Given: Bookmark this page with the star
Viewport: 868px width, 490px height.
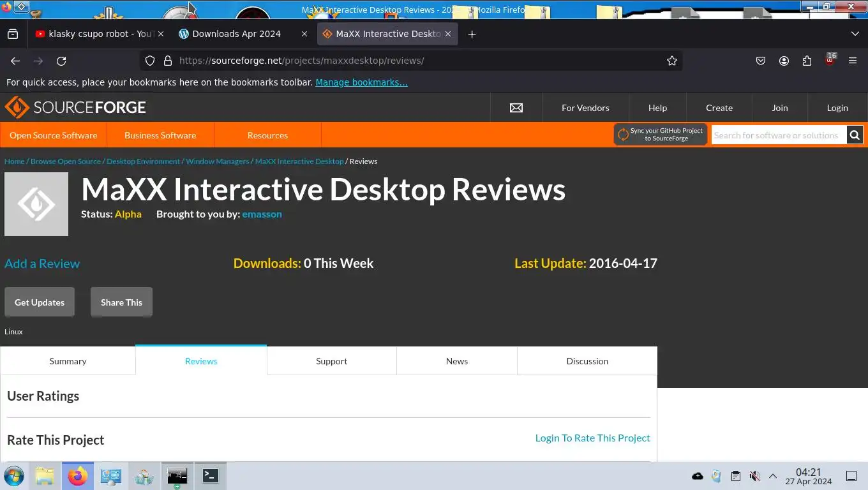Looking at the screenshot, I should 672,61.
